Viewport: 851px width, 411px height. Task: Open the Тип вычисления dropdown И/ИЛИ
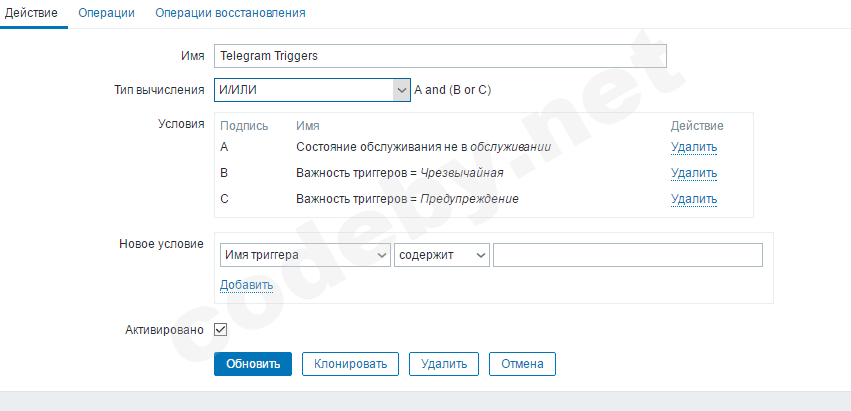coord(312,90)
